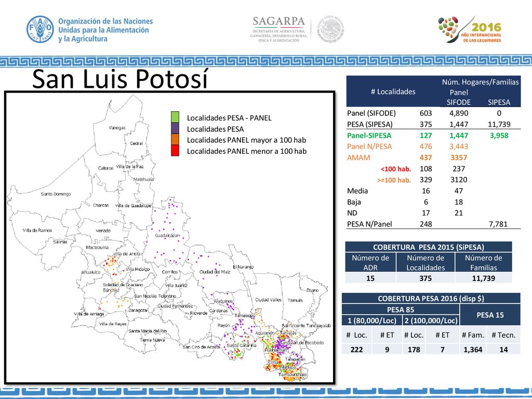Viewport: 532px width, 399px height.
Task: Click the FAO circular emblem logo
Action: (40, 29)
